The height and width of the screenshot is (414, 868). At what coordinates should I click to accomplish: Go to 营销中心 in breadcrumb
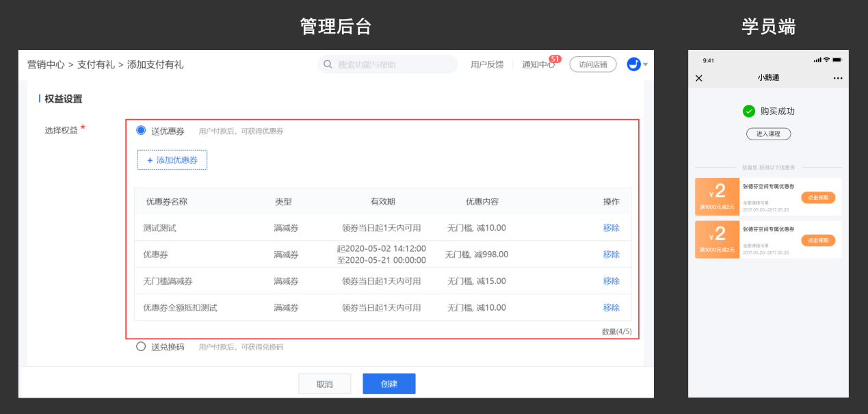coord(46,65)
